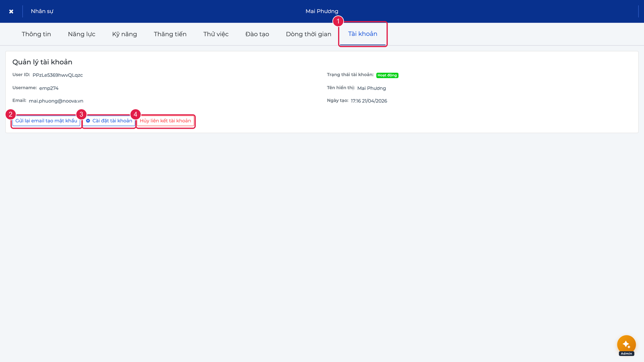Open the Năng lực tab
The width and height of the screenshot is (644, 362).
[82, 34]
